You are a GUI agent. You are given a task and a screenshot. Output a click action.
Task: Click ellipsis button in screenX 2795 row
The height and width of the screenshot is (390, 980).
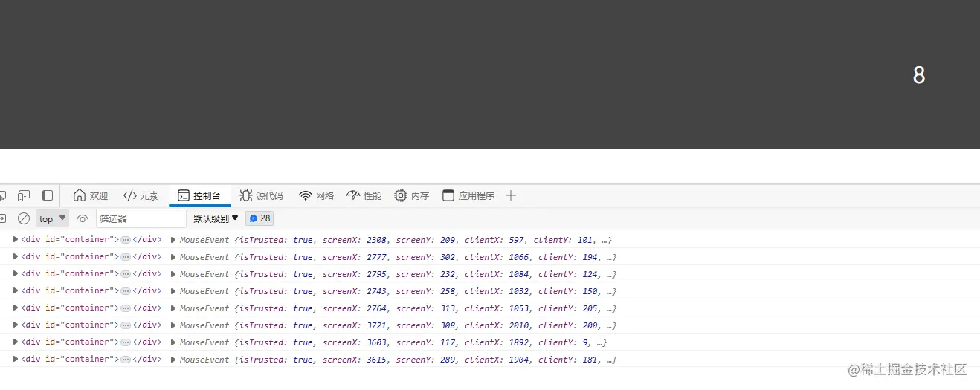coord(126,274)
